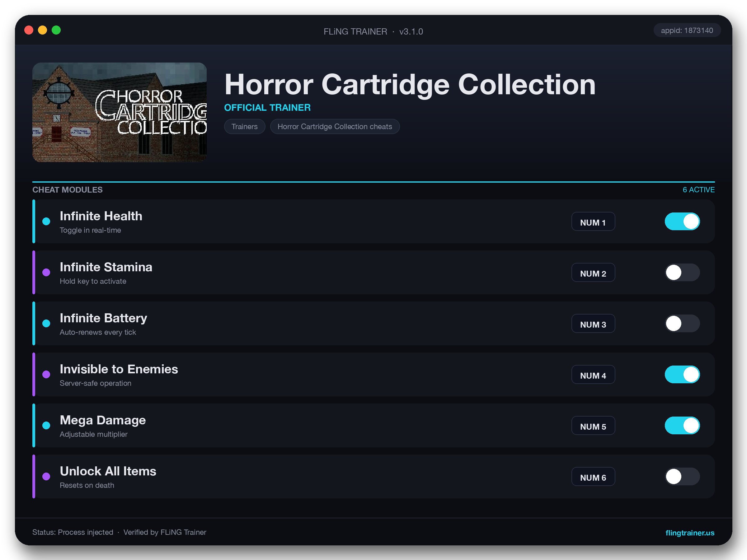
Task: Click the NUM 2 hotkey button
Action: (593, 273)
